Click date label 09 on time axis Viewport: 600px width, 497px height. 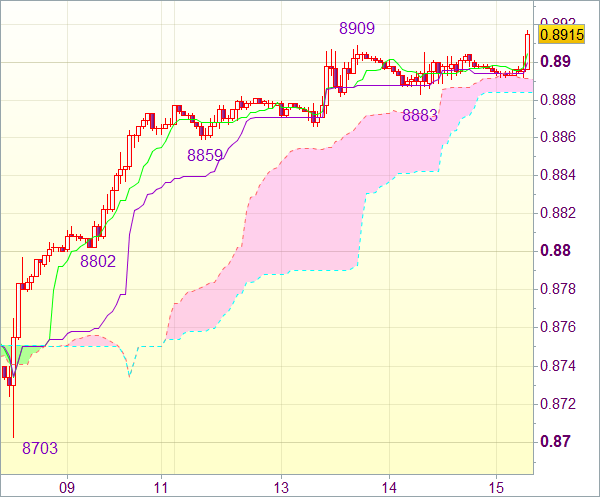67,488
